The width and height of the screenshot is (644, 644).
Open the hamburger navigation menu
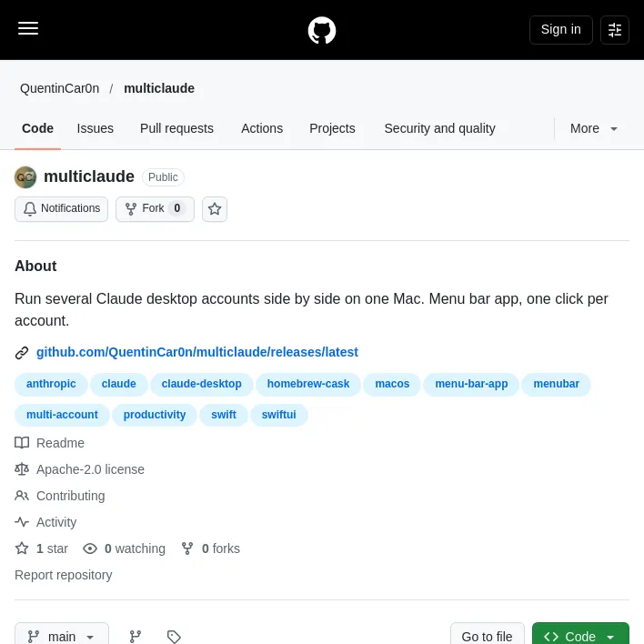28,29
